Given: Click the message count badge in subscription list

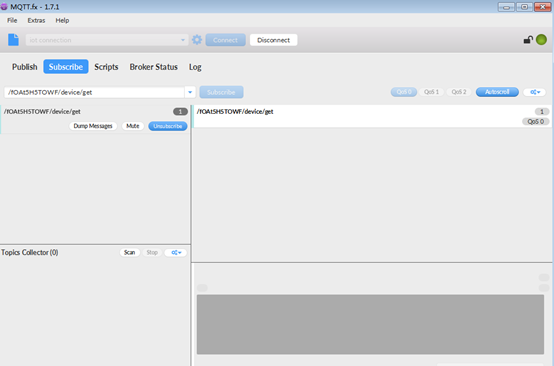Looking at the screenshot, I should (180, 112).
